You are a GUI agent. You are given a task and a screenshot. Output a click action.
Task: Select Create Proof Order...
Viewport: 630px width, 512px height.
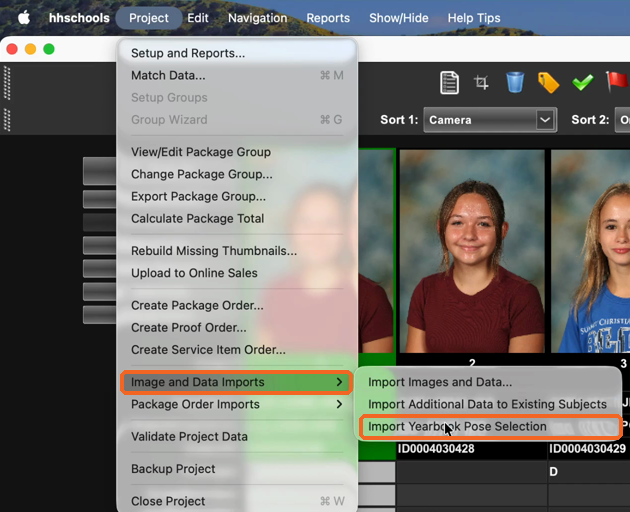pos(237,328)
